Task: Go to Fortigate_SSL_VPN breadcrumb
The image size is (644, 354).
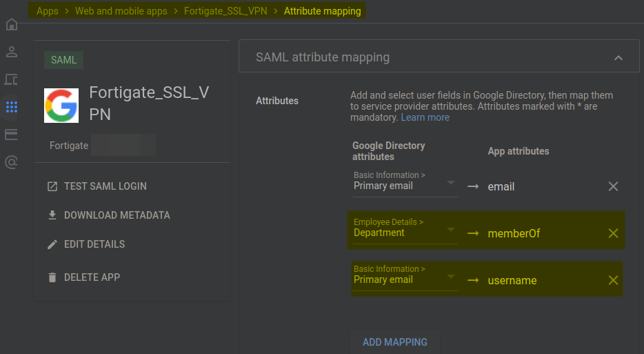Action: point(225,11)
